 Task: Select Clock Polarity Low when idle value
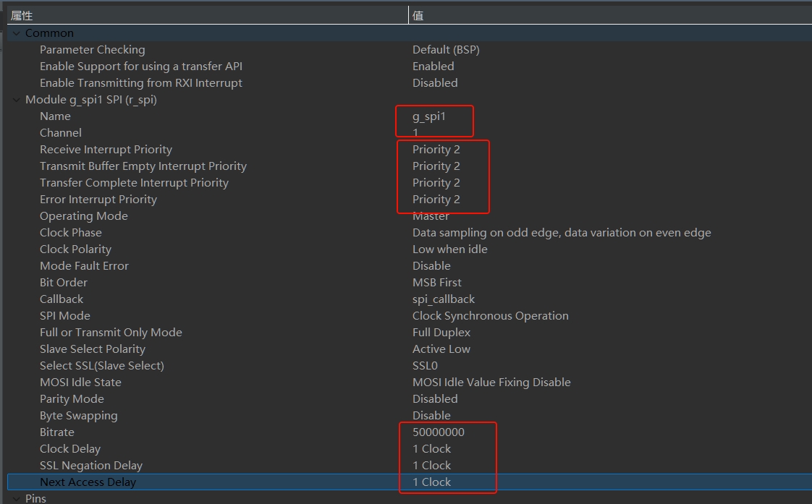(x=449, y=249)
